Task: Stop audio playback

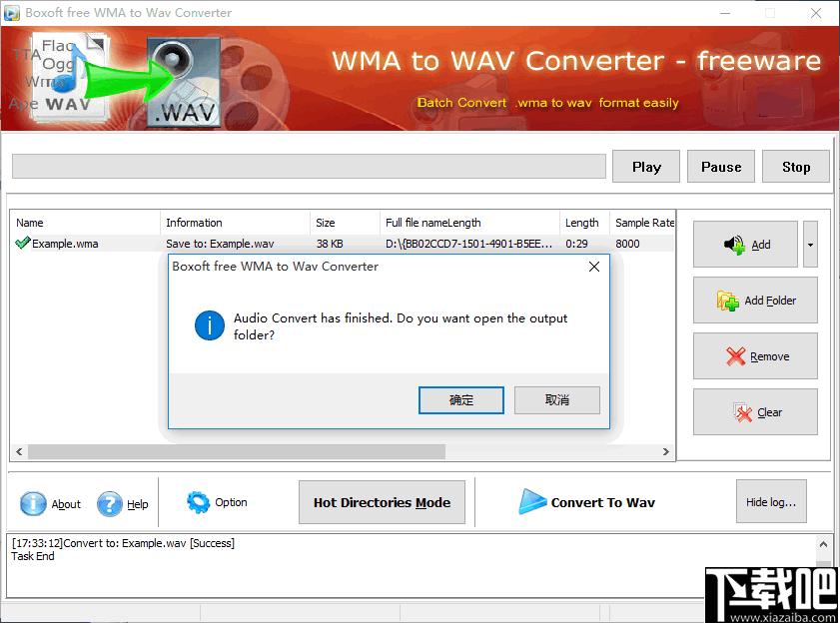Action: [x=795, y=167]
